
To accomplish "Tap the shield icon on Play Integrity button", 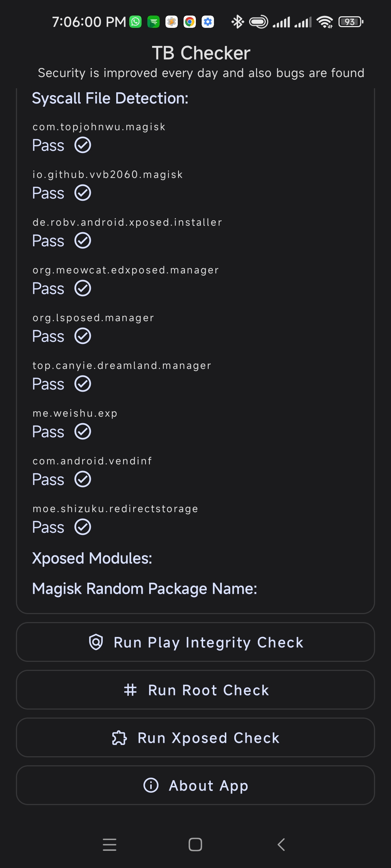I will (96, 642).
